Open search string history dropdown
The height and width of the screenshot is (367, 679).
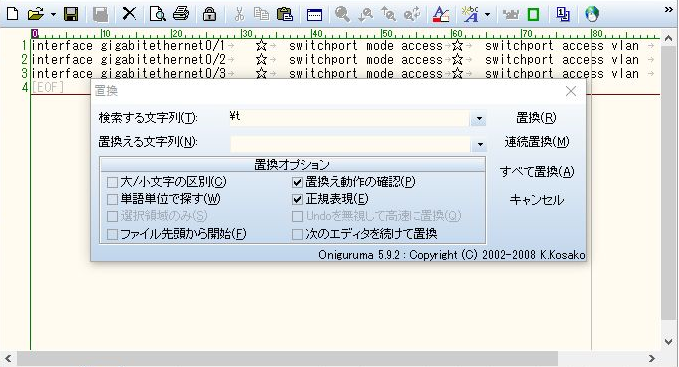click(479, 118)
